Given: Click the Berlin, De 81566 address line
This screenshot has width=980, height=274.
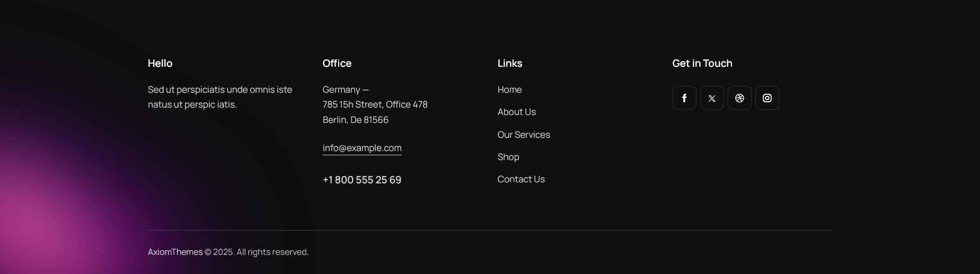Looking at the screenshot, I should click(356, 120).
